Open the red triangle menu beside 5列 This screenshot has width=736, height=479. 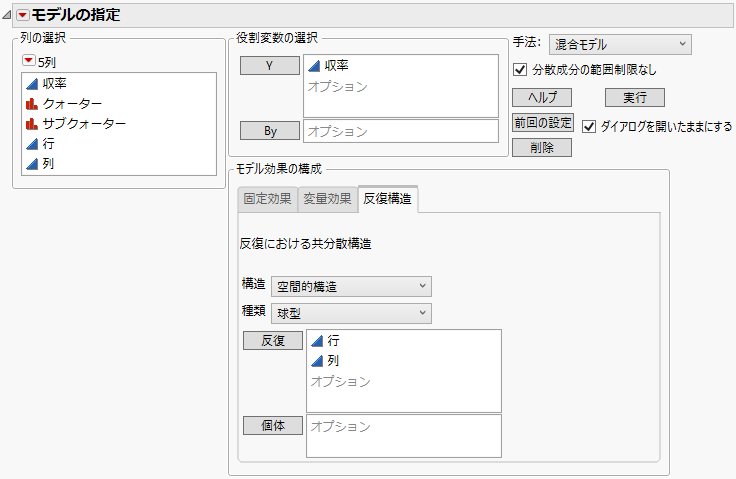click(28, 61)
